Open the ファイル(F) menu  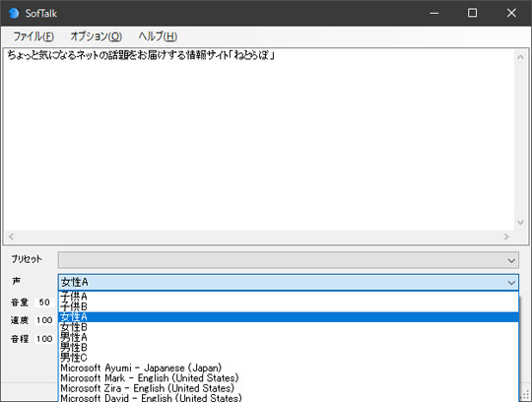(x=33, y=36)
